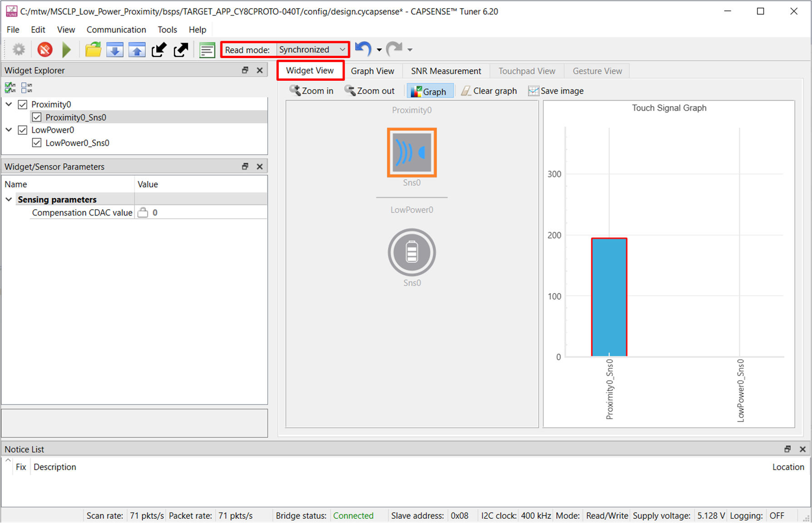Click the lock icon beside Compensation CDAC value
The height and width of the screenshot is (523, 812).
tap(143, 212)
